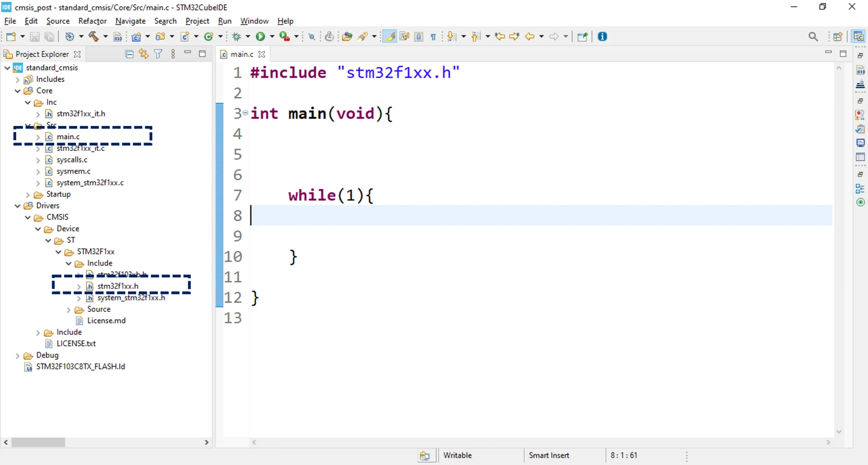868x465 pixels.
Task: Toggle Link with Editor arrows
Action: (x=144, y=54)
